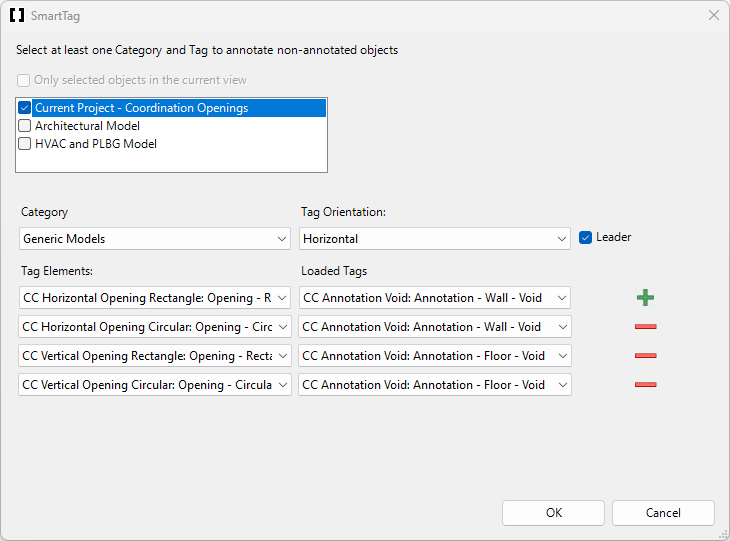Toggle Only selected objects in current view
This screenshot has height=541, width=730.
coord(23,80)
